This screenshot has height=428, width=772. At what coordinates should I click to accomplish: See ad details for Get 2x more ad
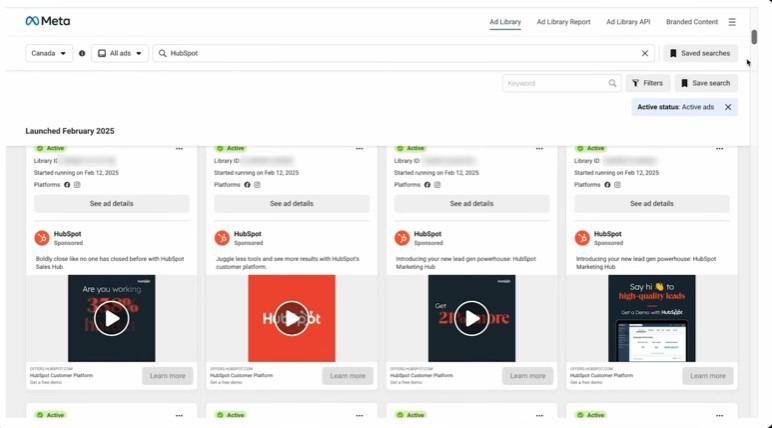coord(472,203)
